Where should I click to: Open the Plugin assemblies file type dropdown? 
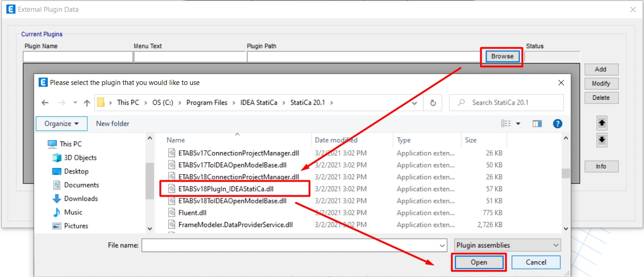pos(508,245)
